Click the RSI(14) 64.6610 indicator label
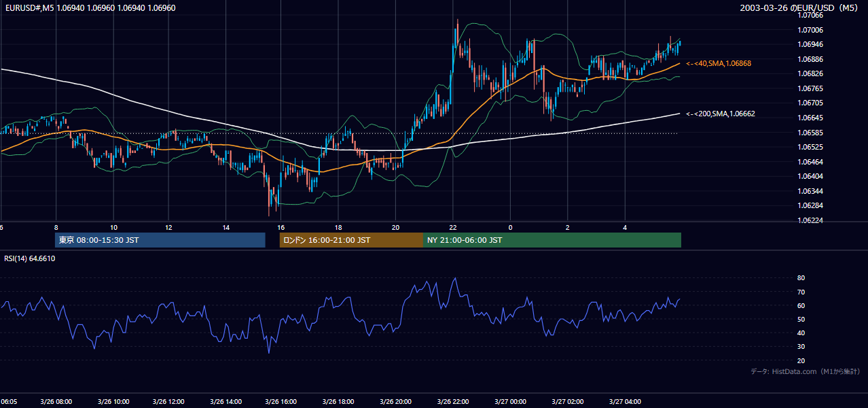This screenshot has height=408, width=868. tap(30, 258)
